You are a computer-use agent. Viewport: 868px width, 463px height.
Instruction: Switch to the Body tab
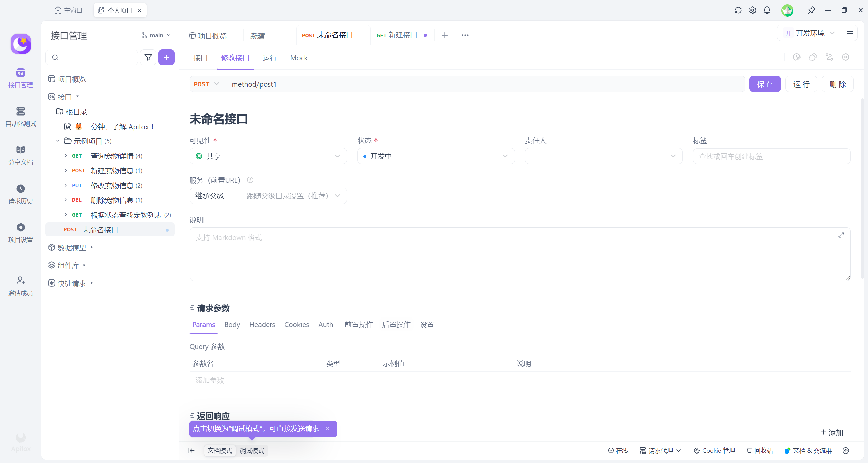232,325
